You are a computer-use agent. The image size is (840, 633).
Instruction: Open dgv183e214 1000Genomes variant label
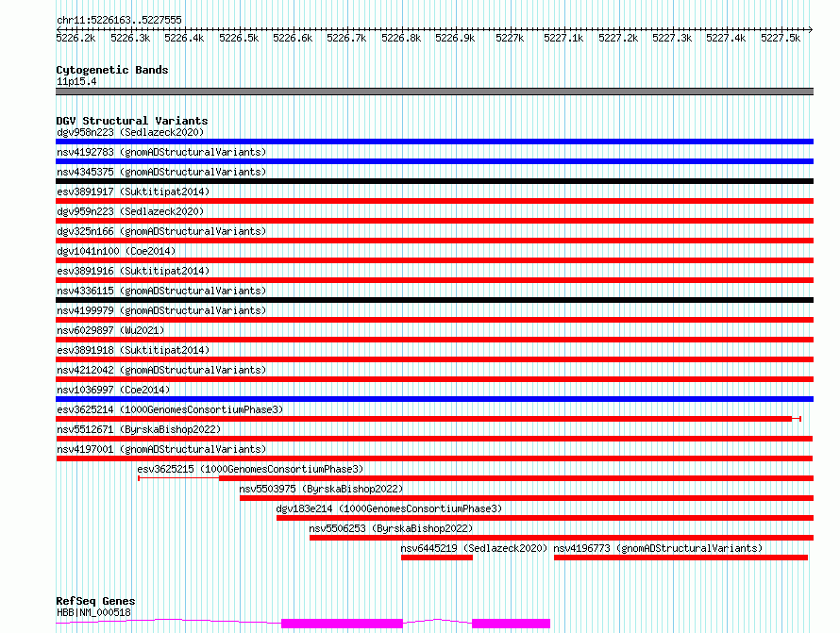coord(389,508)
